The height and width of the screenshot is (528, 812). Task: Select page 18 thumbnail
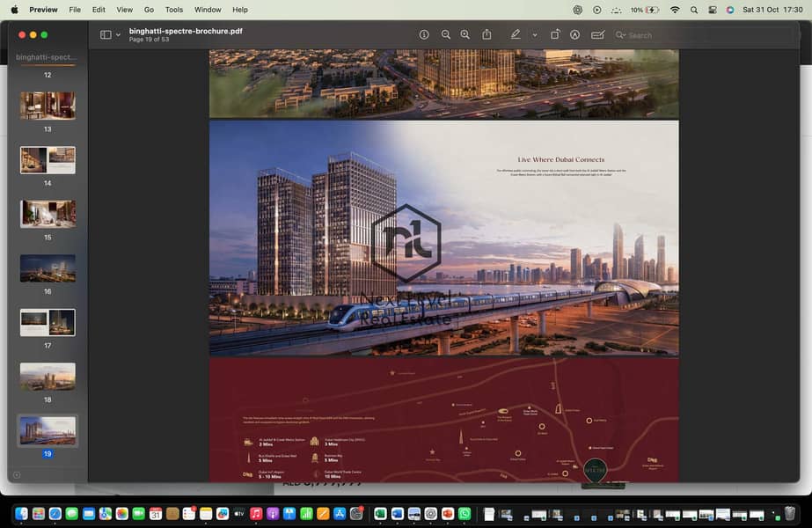48,376
